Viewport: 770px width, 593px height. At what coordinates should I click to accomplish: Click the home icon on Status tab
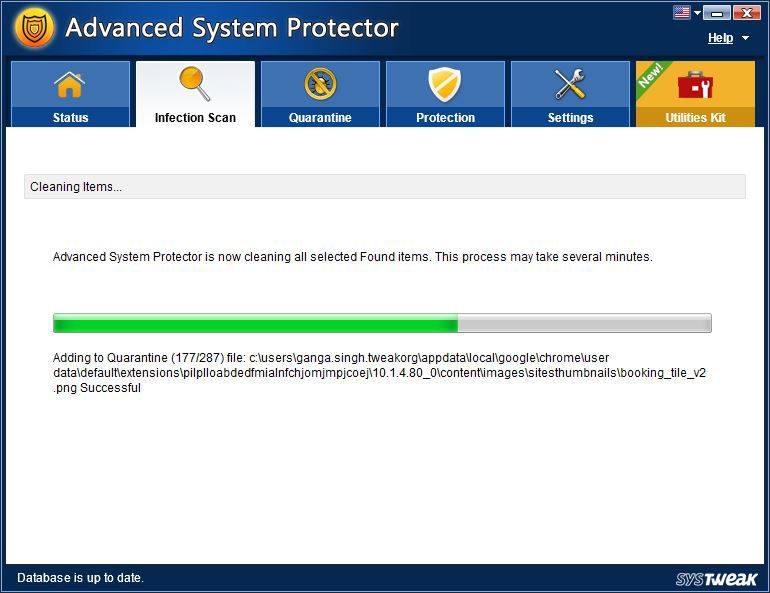tap(70, 85)
